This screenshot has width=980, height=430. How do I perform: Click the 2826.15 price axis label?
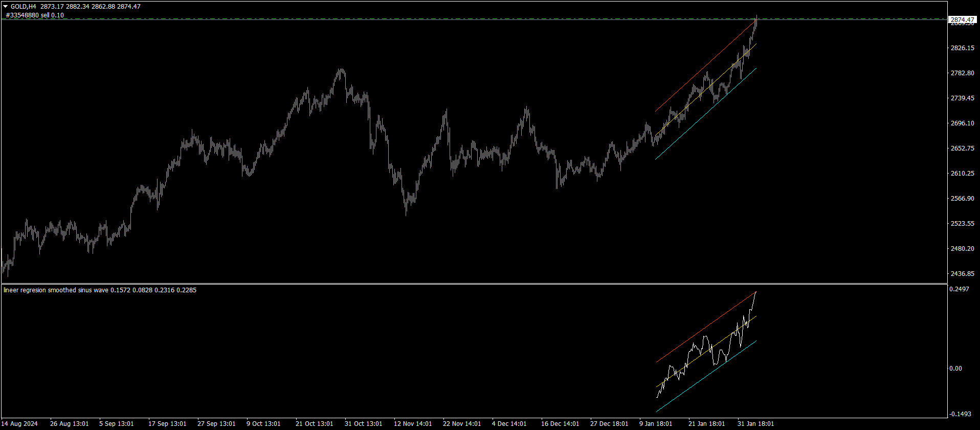point(962,48)
